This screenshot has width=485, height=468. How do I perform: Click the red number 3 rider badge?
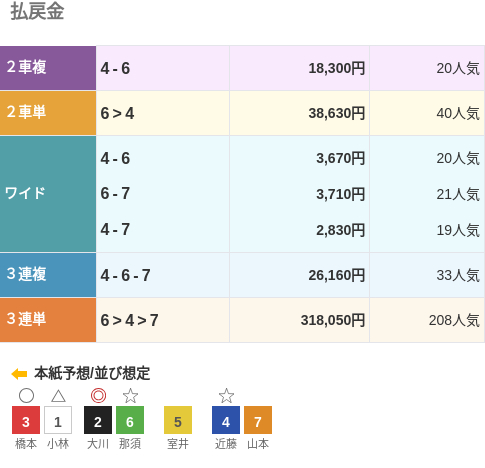pyautogui.click(x=26, y=420)
